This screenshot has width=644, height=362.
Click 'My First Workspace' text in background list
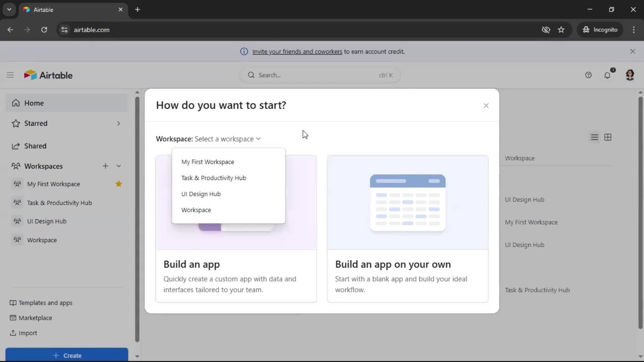531,222
